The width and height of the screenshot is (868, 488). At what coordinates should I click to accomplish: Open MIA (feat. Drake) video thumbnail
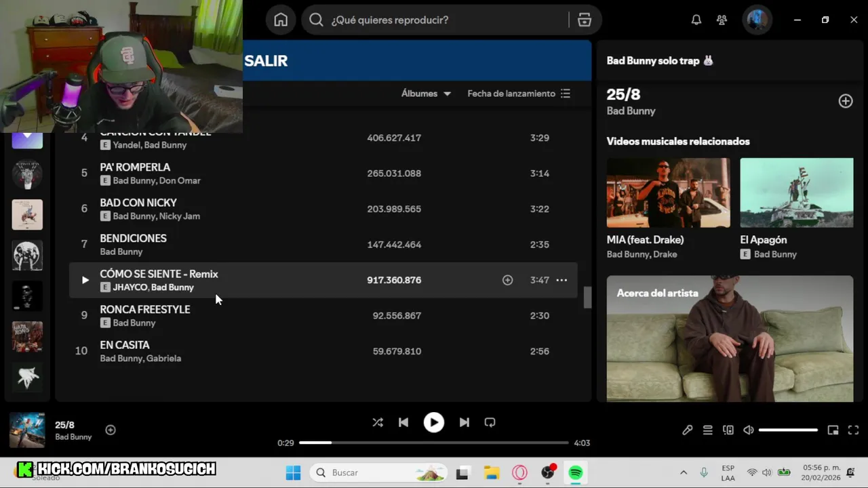(669, 192)
